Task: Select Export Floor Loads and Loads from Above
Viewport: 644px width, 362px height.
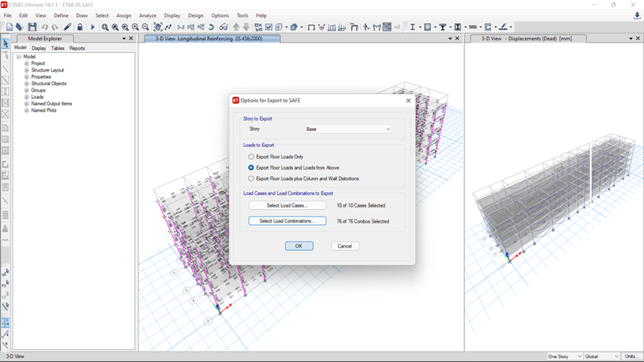Action: point(251,168)
